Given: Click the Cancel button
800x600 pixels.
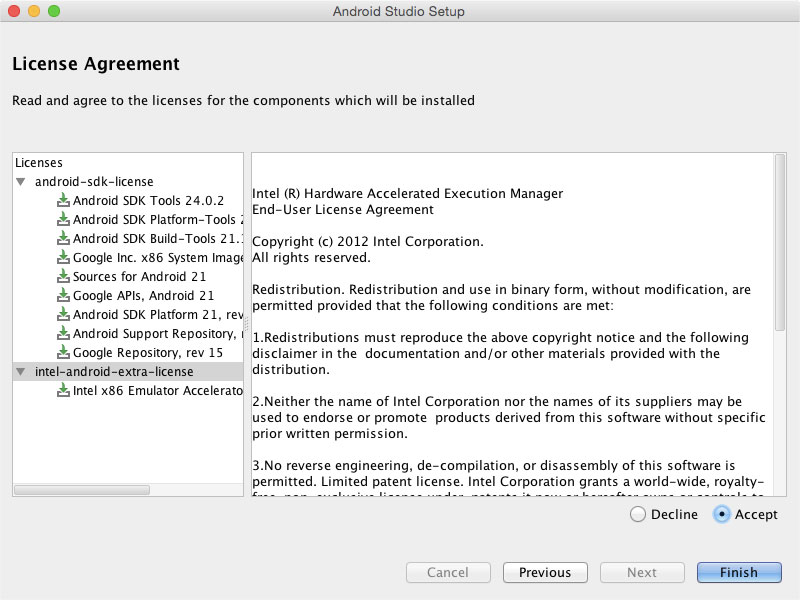Looking at the screenshot, I should point(448,572).
